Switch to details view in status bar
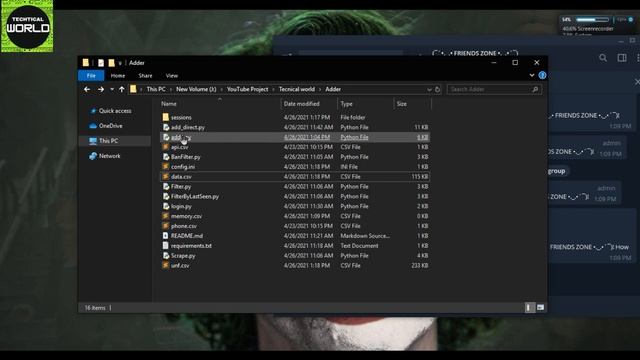 [529, 307]
